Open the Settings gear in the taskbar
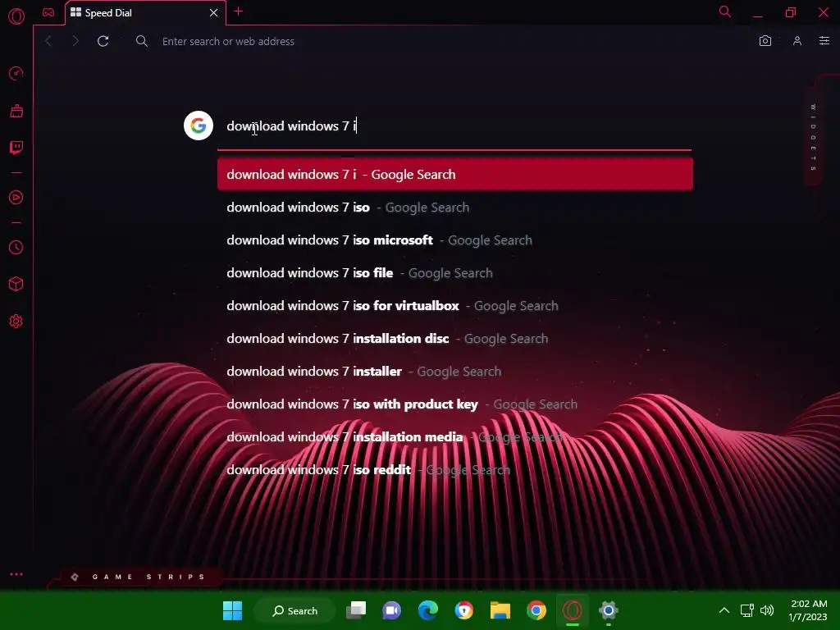This screenshot has height=630, width=840. click(609, 610)
